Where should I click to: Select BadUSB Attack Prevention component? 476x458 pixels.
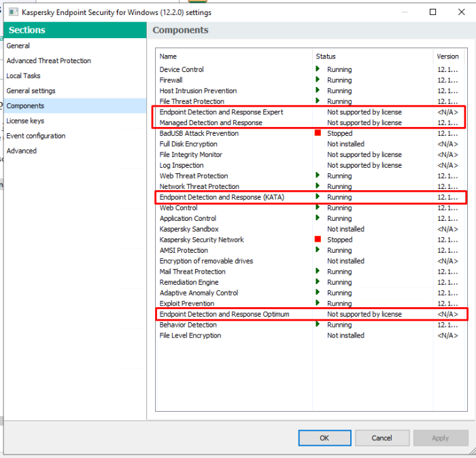pos(199,133)
